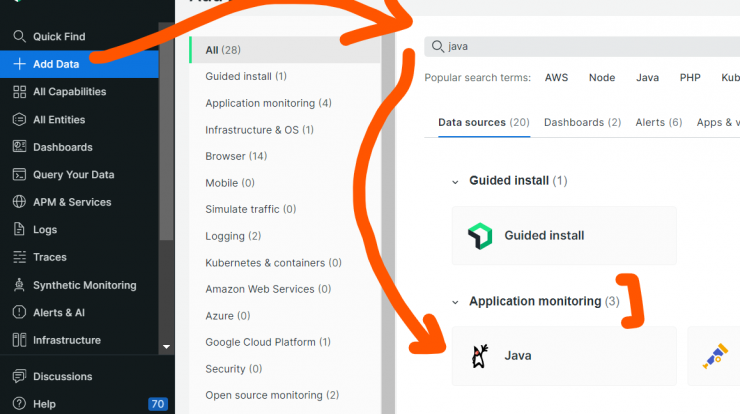This screenshot has width=740, height=414.
Task: Click the left sidebar scrollbar thumb
Action: 166,132
